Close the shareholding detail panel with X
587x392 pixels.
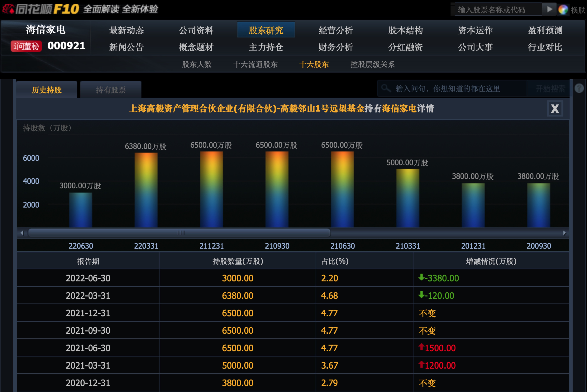coord(555,108)
